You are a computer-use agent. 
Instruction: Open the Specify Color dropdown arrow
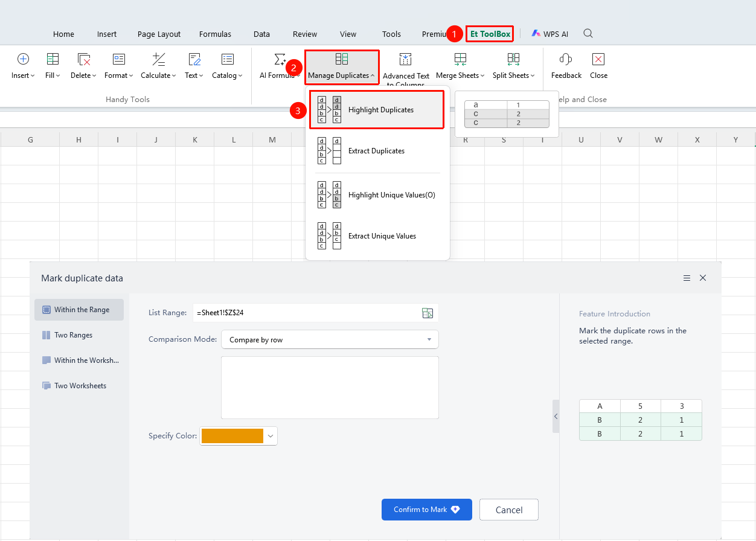click(x=271, y=436)
